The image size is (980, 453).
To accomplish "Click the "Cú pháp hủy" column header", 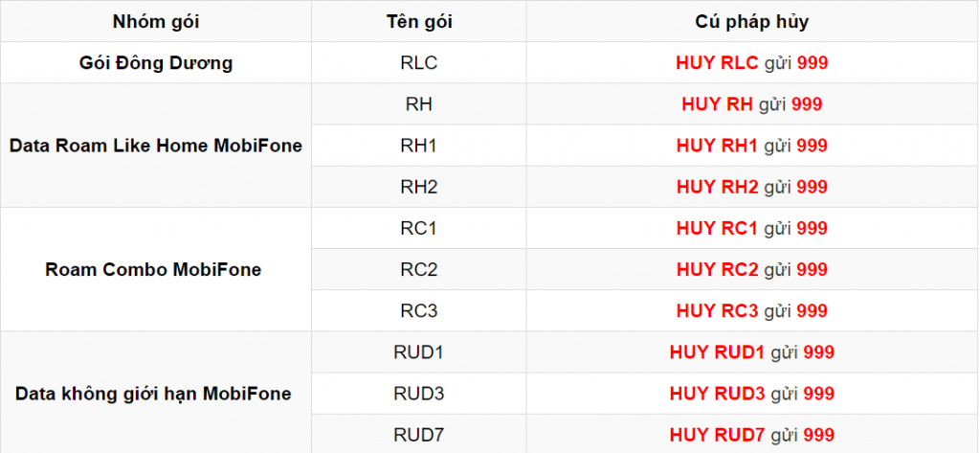I will 751,21.
